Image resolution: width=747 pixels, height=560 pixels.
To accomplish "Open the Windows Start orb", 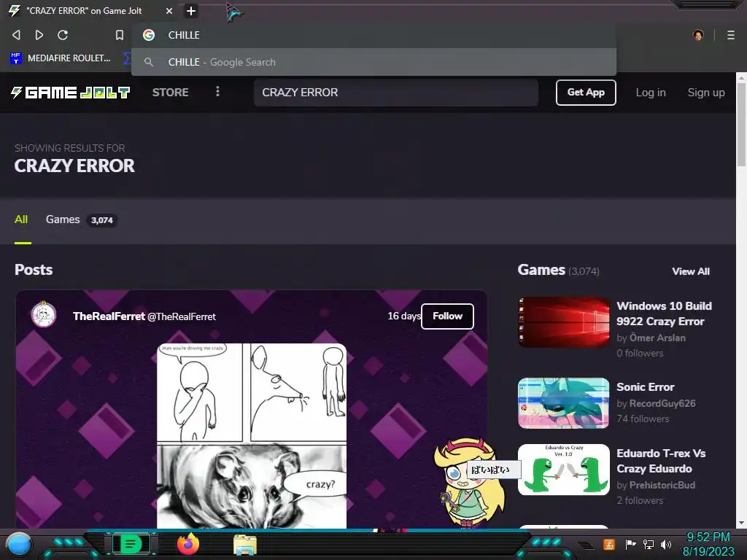I will (x=19, y=544).
